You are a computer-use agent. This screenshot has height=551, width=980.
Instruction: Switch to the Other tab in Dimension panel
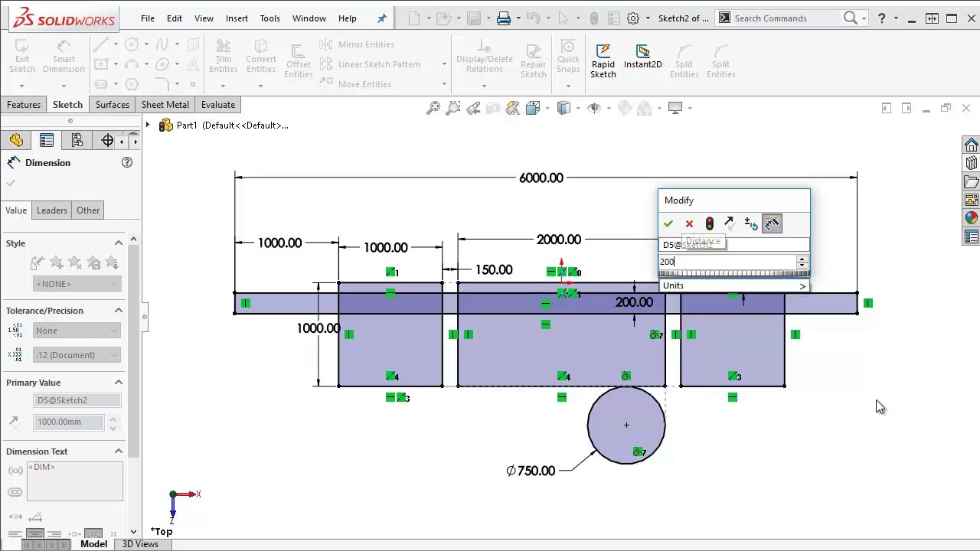click(x=88, y=210)
